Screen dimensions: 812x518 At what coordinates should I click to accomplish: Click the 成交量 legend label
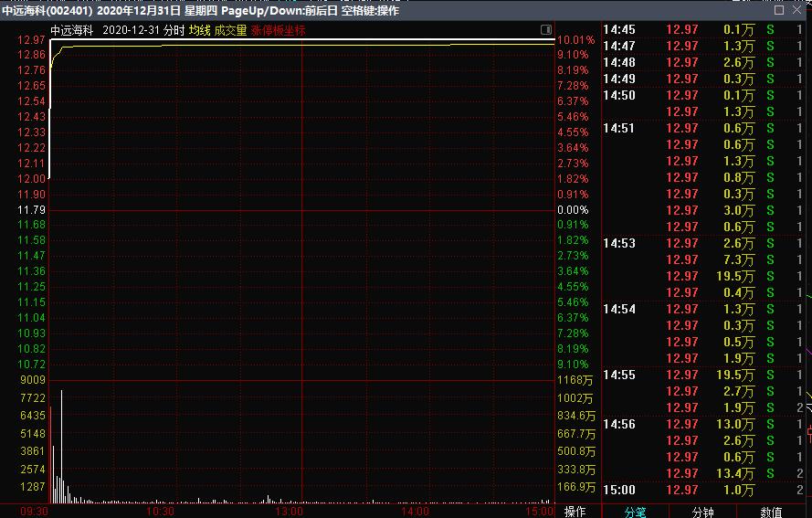coord(230,30)
